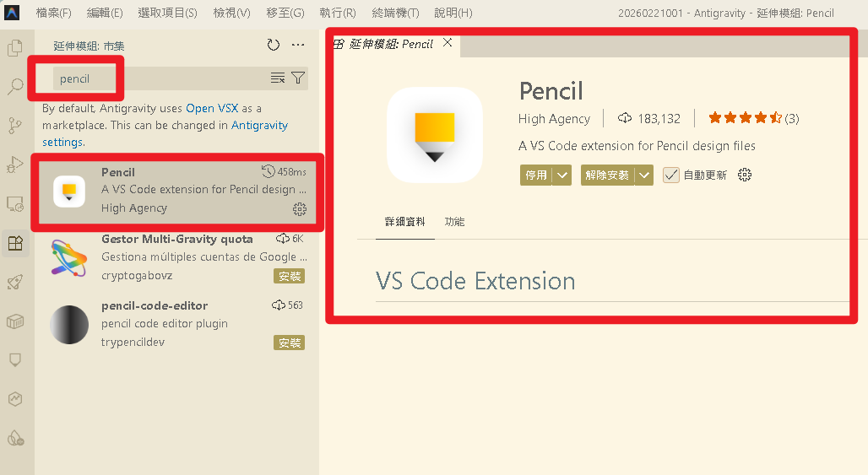This screenshot has height=475, width=868.
Task: Switch to the 功能 tab
Action: tap(454, 222)
